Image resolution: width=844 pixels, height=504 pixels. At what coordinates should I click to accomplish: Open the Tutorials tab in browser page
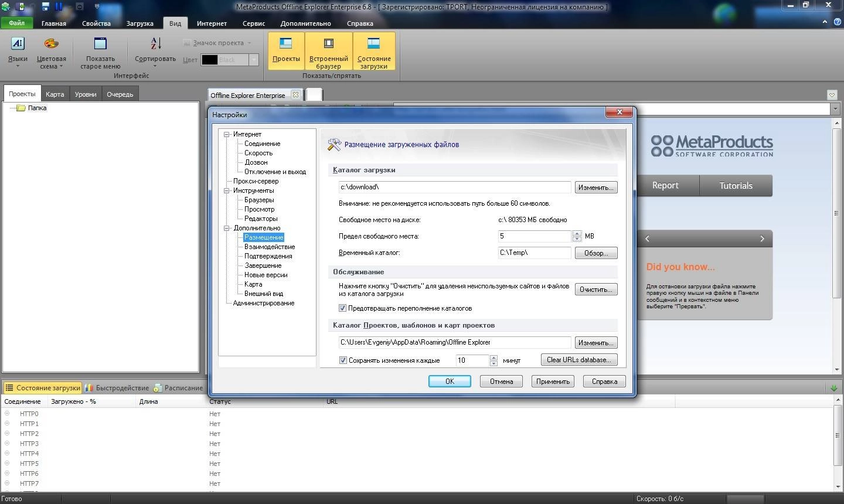[736, 185]
